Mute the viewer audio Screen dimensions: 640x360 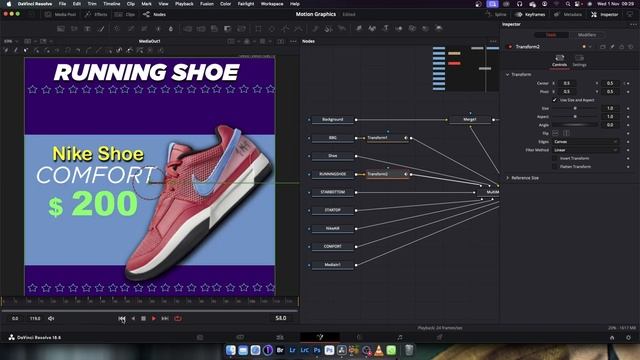pyautogui.click(x=51, y=318)
